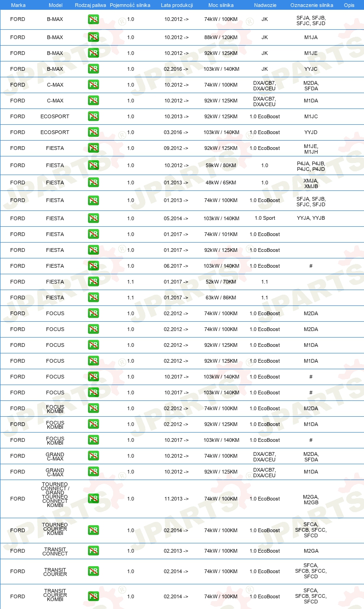Select the 59kW / 80KM power cell
364x609 pixels.
point(222,165)
